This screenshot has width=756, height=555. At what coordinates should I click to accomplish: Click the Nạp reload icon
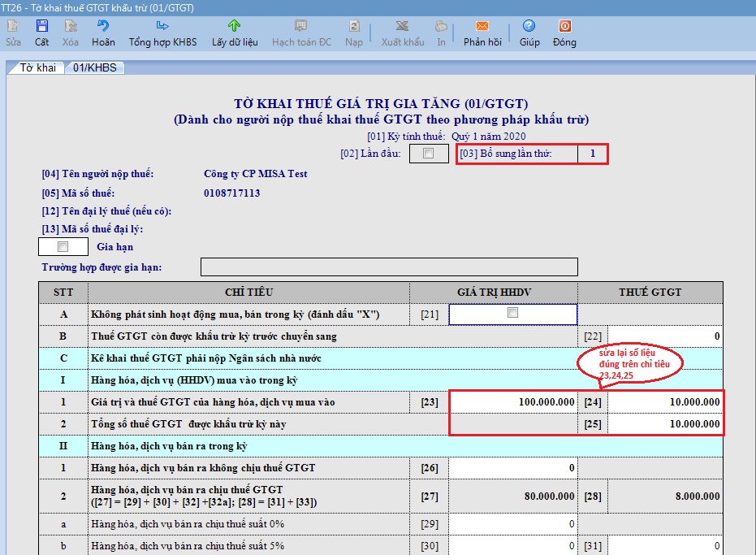pos(354,26)
